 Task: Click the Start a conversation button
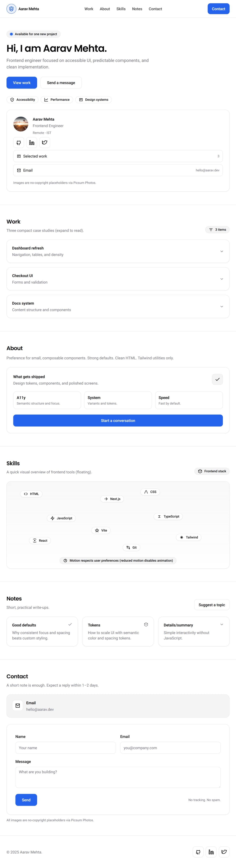[x=118, y=421]
